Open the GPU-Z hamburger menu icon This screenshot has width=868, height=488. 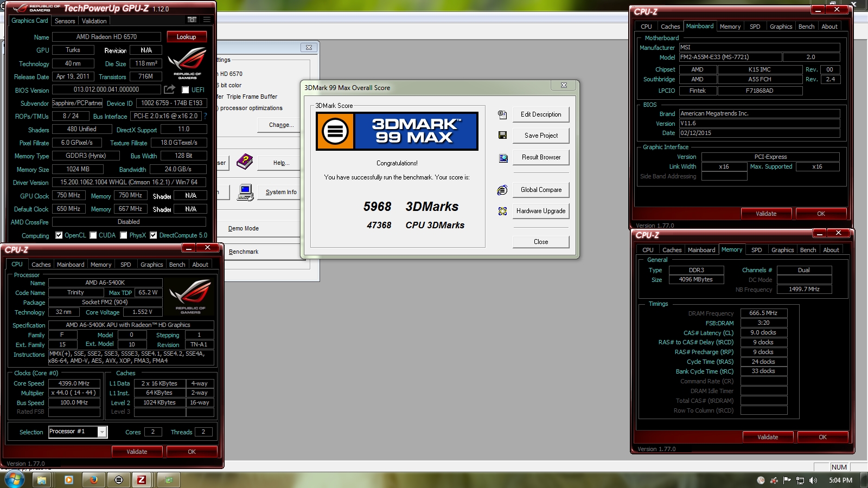pyautogui.click(x=207, y=20)
